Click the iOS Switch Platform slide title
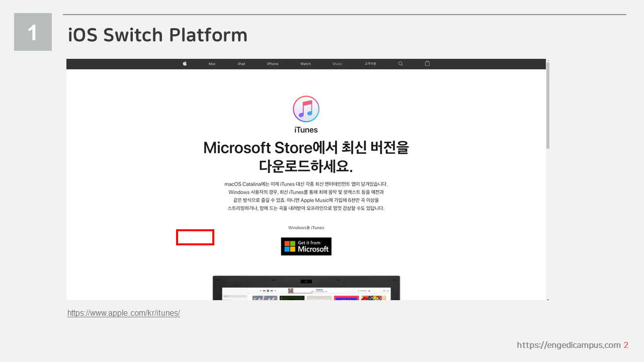The height and width of the screenshot is (362, 644). (x=157, y=35)
